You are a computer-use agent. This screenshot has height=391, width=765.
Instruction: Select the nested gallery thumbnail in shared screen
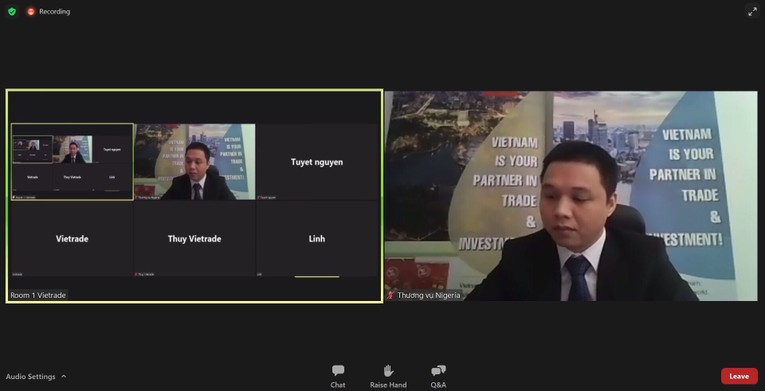[x=72, y=162]
